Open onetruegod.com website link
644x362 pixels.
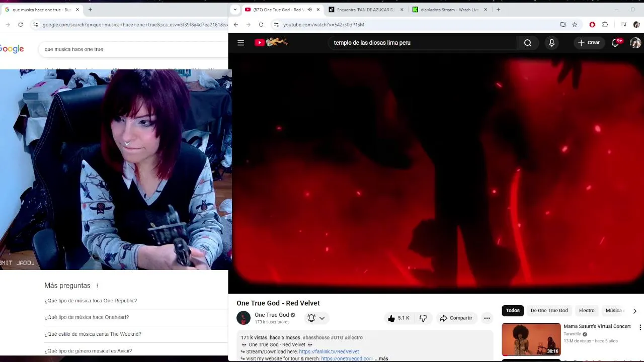347,359
